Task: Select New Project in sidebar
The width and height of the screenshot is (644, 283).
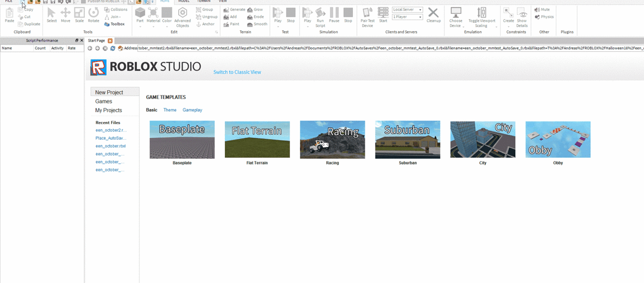Action: [115, 92]
